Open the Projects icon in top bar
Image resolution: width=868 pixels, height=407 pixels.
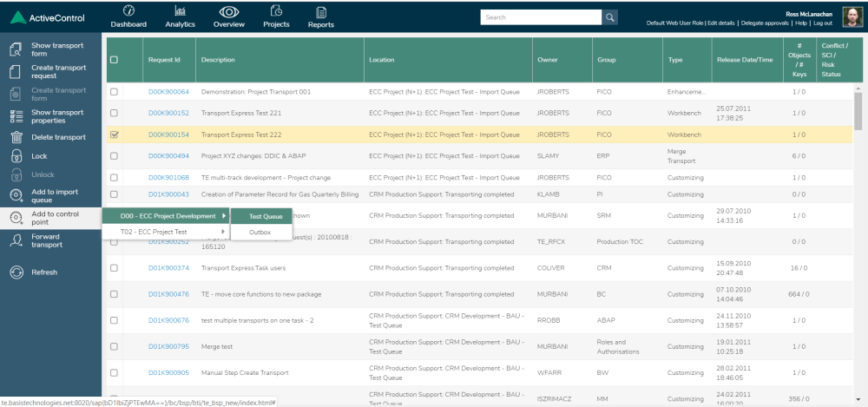tap(276, 10)
